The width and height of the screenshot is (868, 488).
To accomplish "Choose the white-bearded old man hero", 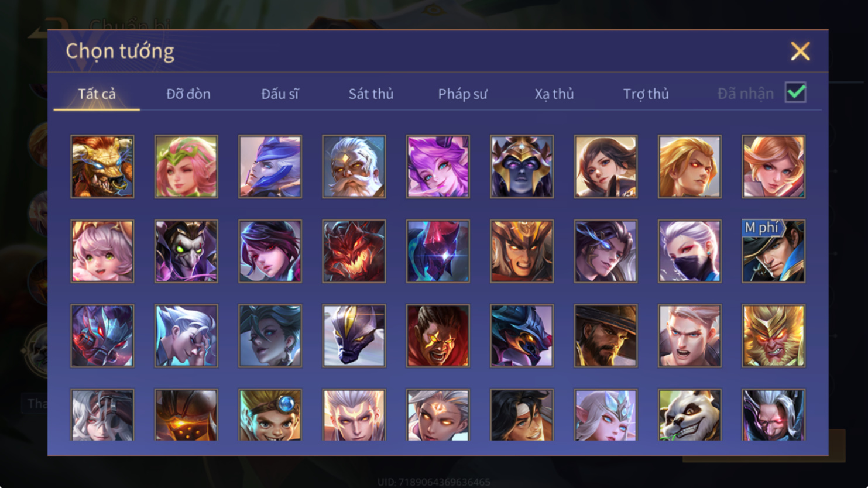I will point(354,167).
